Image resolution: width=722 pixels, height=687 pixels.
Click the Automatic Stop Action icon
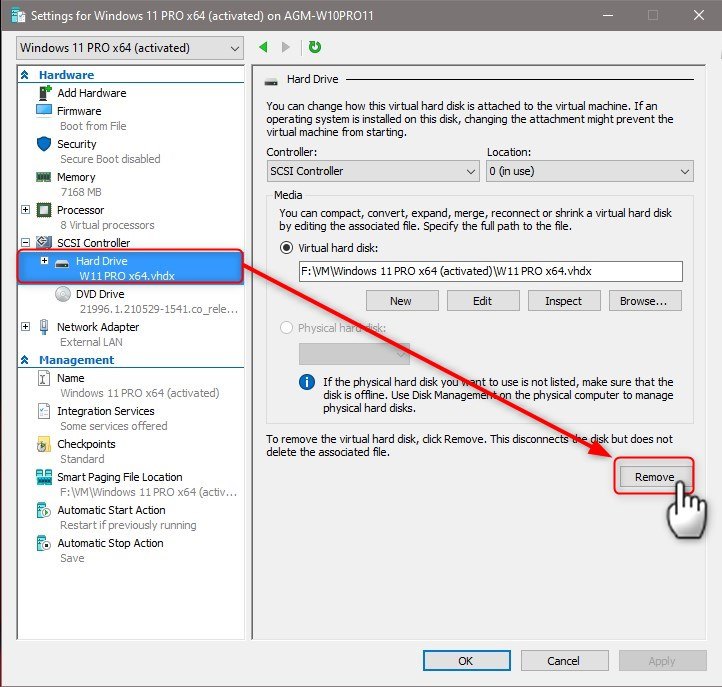point(44,543)
